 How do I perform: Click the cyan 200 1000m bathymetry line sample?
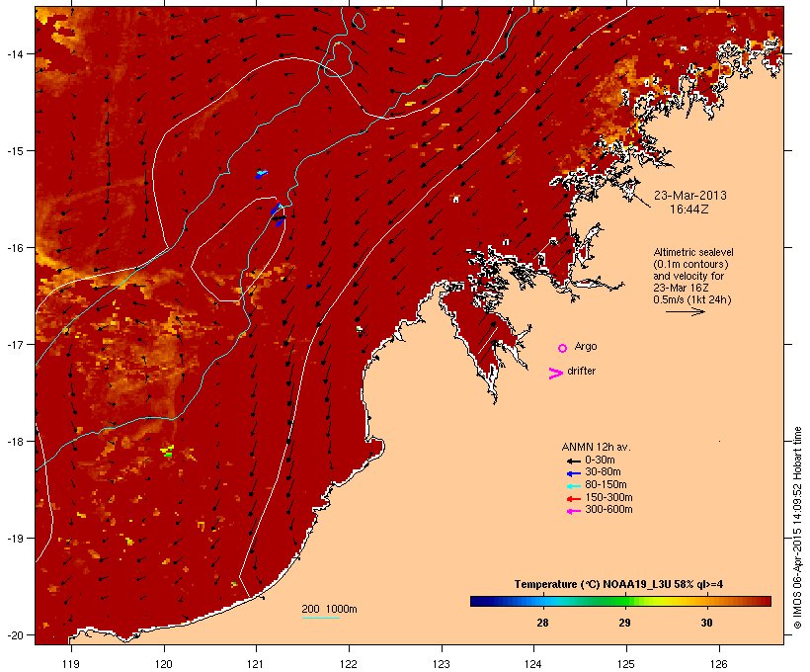pos(321,618)
